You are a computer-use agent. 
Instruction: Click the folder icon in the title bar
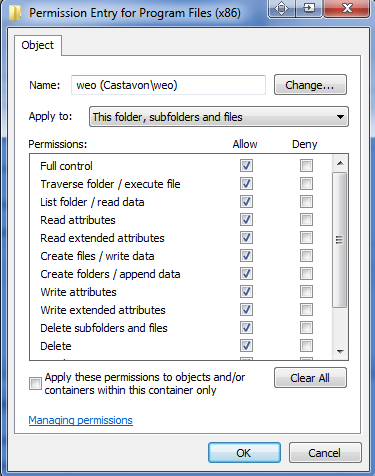click(15, 13)
